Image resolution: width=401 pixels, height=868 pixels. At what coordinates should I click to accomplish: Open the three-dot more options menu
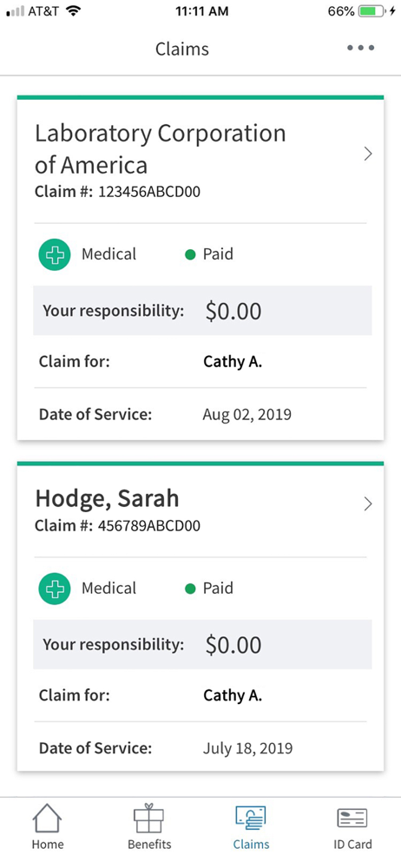[360, 48]
